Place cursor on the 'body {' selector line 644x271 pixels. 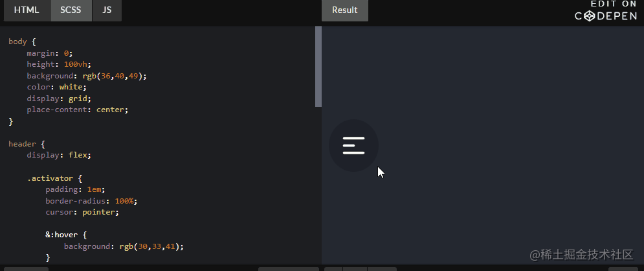pos(23,41)
